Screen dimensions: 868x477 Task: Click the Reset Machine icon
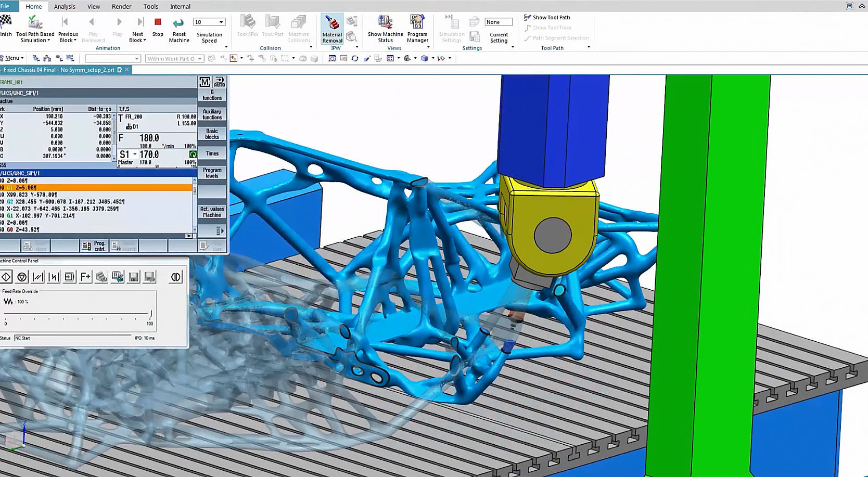(x=178, y=23)
